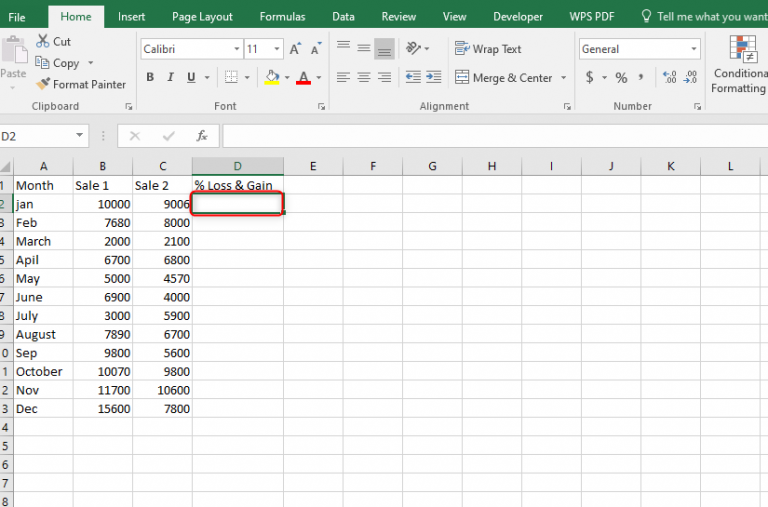This screenshot has height=507, width=768.
Task: Apply Percent Style format
Action: pos(621,77)
